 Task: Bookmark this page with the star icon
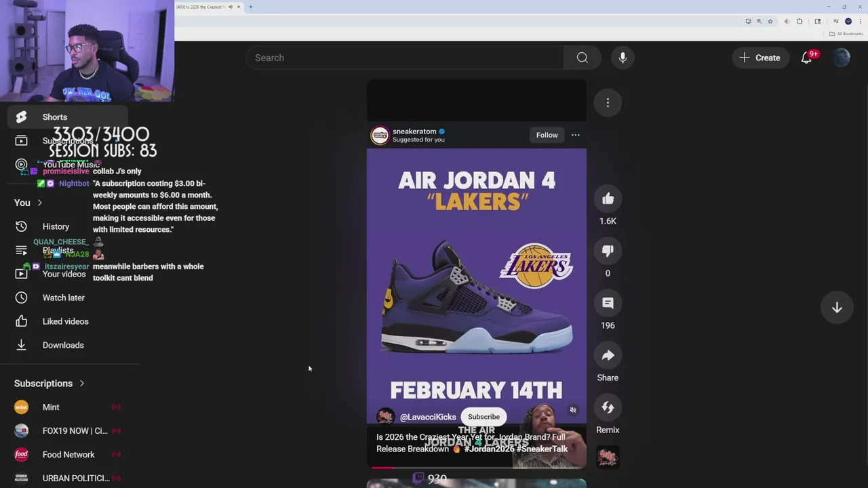pos(770,22)
